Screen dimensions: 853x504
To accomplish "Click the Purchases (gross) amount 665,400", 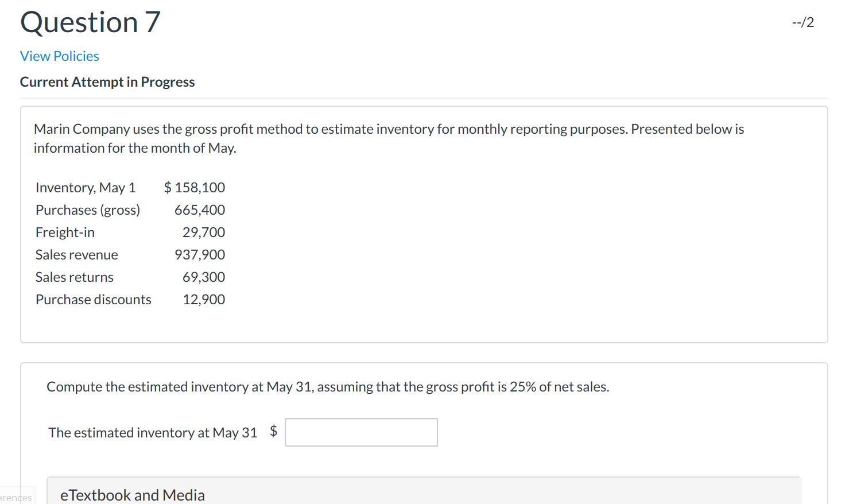I will click(199, 210).
